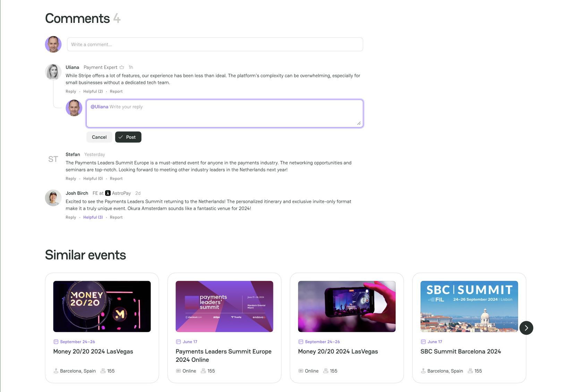Image resolution: width=569 pixels, height=392 pixels.
Task: Post the reply to Uliana
Action: coord(128,137)
